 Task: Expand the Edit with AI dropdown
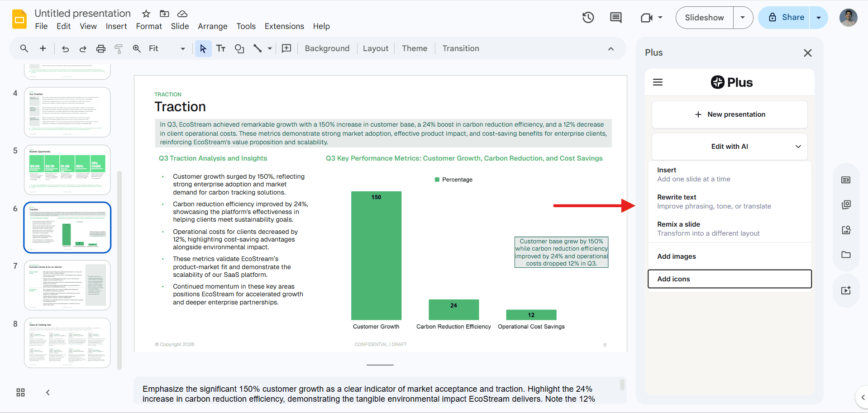point(730,147)
